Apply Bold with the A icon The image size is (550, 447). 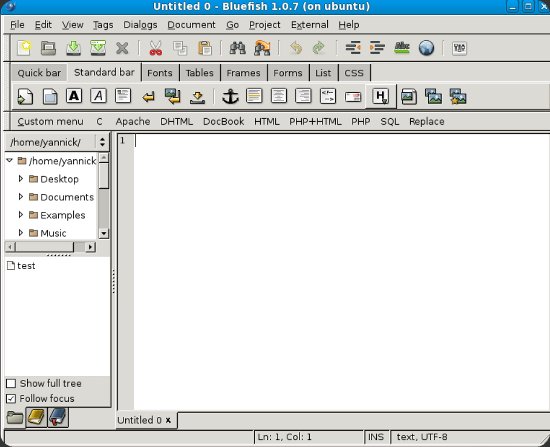[x=74, y=96]
